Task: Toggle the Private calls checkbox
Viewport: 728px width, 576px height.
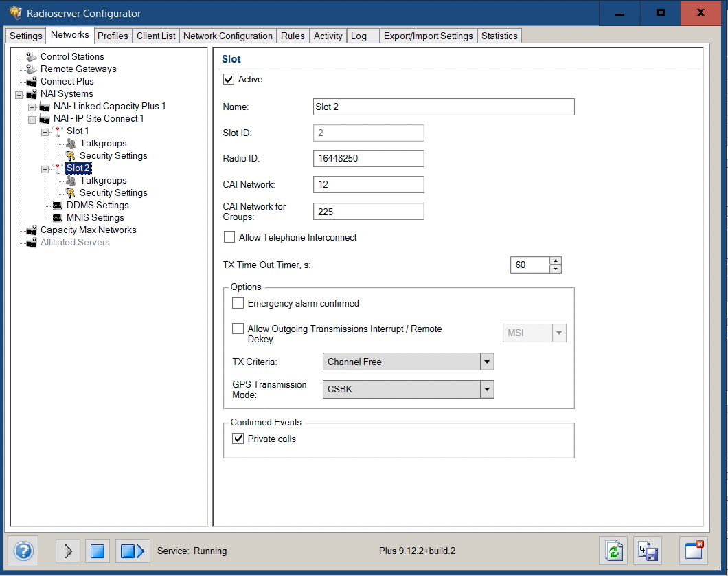Action: tap(238, 439)
